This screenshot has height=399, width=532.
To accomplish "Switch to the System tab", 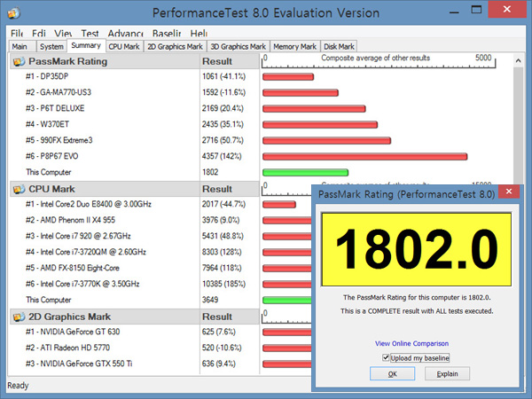I will tap(51, 46).
